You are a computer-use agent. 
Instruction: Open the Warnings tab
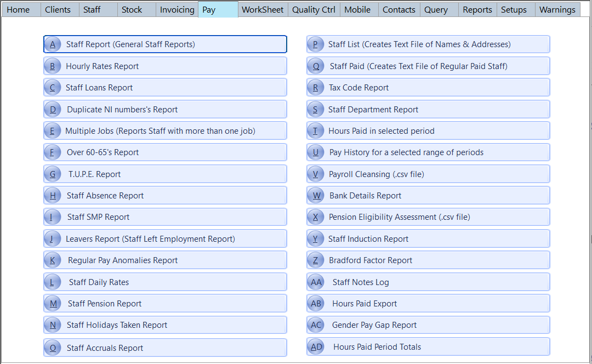(x=557, y=9)
